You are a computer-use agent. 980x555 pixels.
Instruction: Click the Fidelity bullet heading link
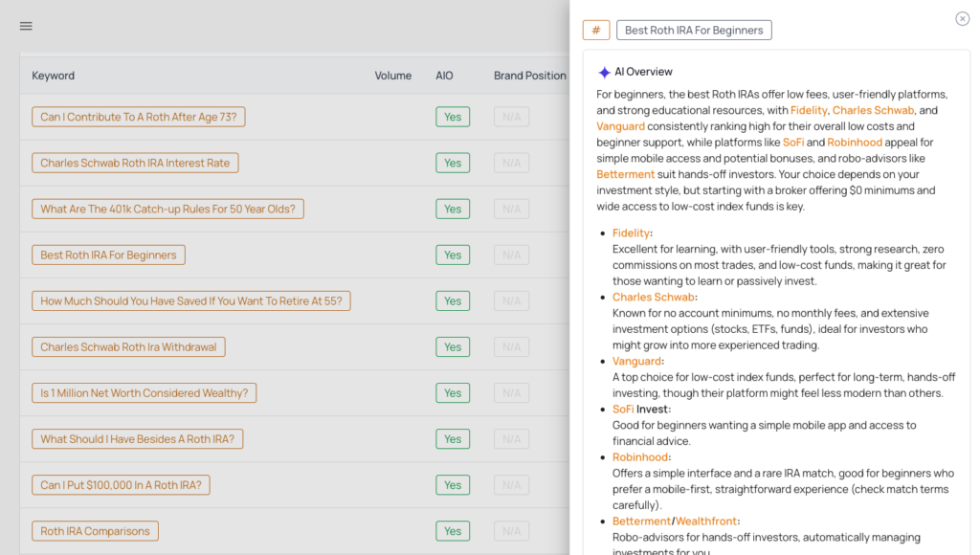pos(631,233)
